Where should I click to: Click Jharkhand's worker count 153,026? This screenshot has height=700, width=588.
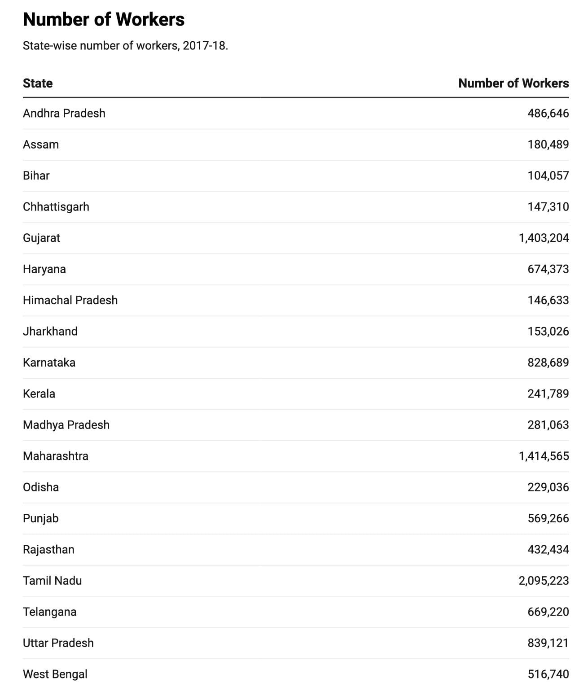click(548, 332)
